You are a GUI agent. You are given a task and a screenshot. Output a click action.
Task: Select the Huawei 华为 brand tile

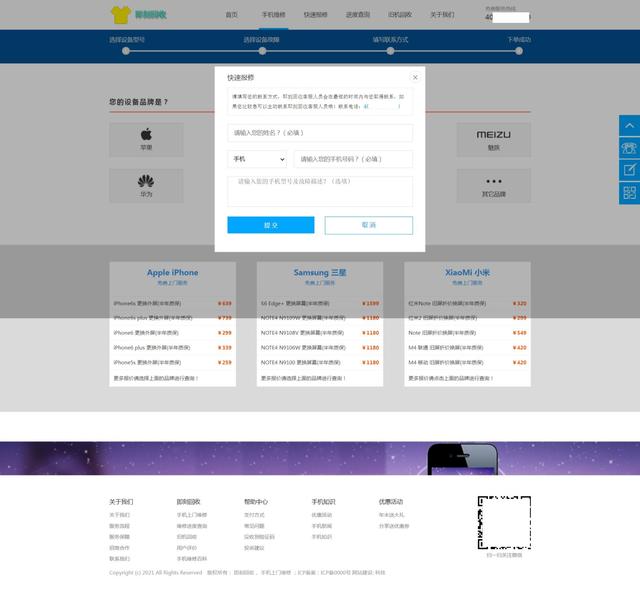(146, 186)
